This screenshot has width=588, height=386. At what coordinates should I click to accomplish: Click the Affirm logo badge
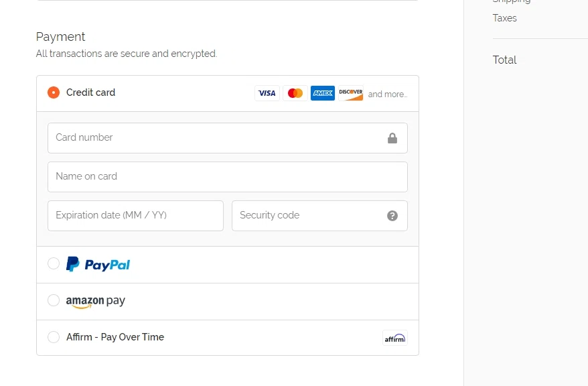pos(394,338)
